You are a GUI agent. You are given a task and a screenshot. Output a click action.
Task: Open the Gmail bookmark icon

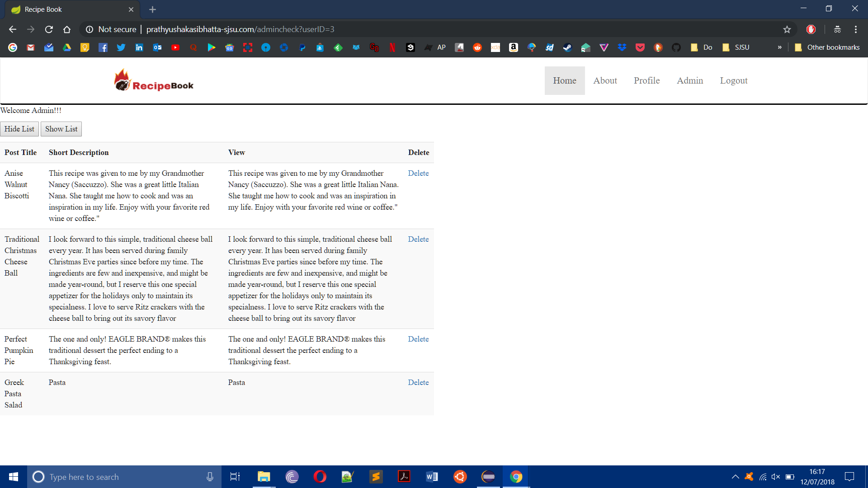click(31, 47)
